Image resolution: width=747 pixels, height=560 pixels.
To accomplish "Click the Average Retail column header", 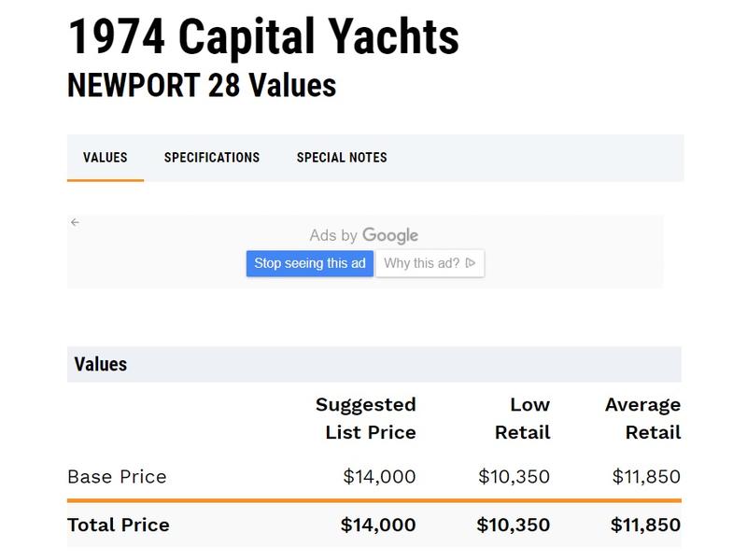I will point(642,418).
